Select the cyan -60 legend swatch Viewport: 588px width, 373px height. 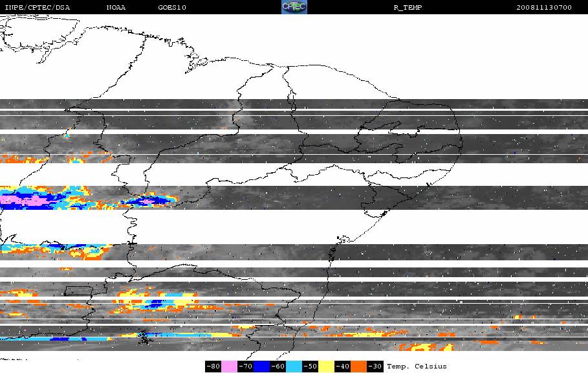(x=294, y=367)
